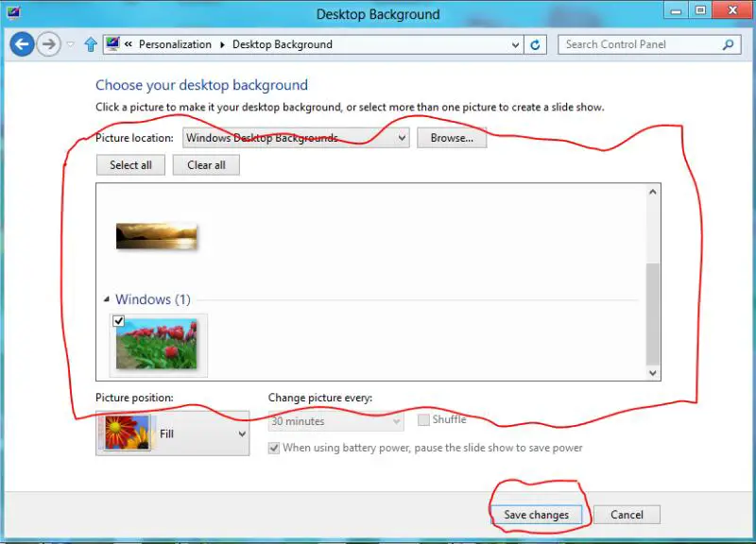Image resolution: width=756 pixels, height=544 pixels.
Task: Click the Cancel button
Action: point(627,515)
